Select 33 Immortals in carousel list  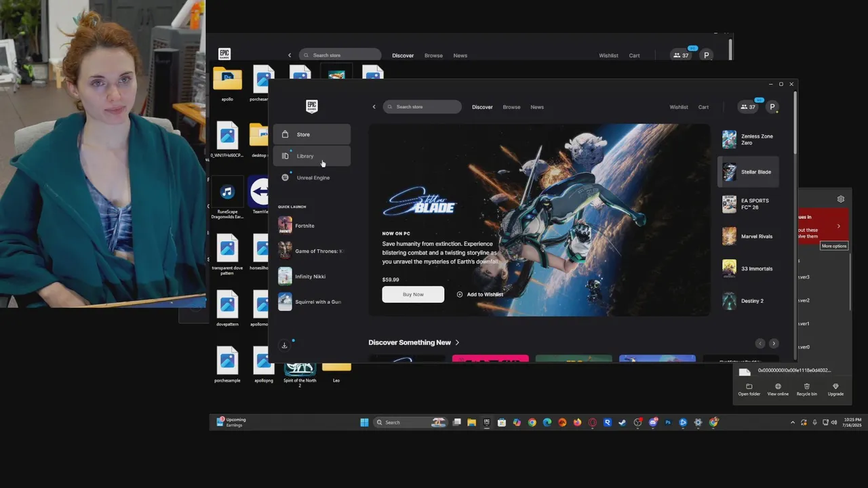[749, 268]
